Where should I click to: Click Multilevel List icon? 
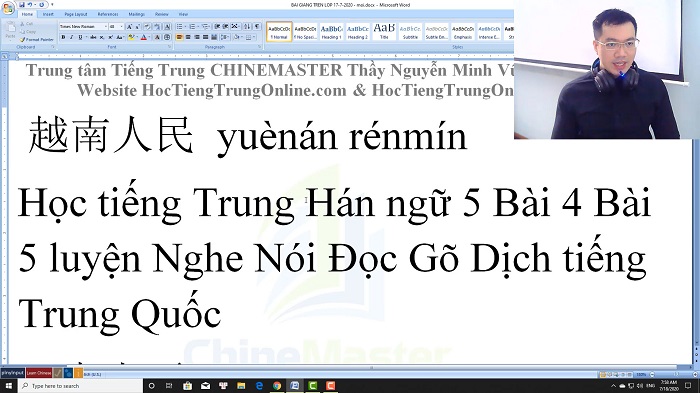(205, 27)
